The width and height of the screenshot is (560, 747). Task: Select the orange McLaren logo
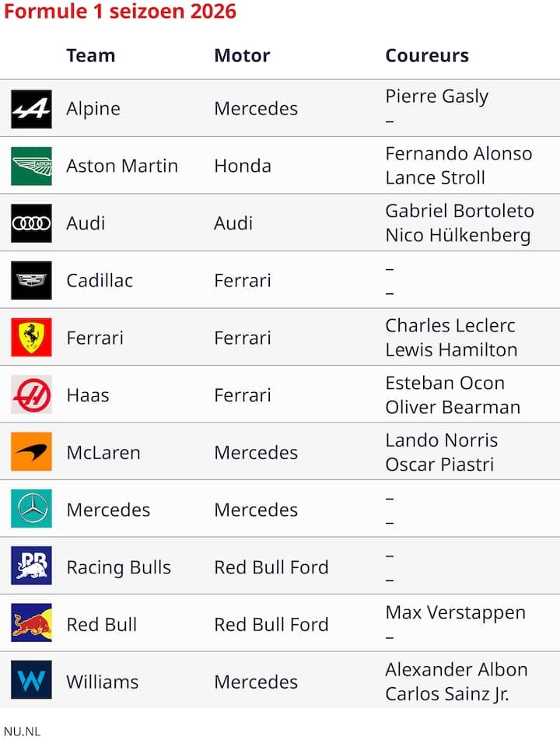coord(31,452)
